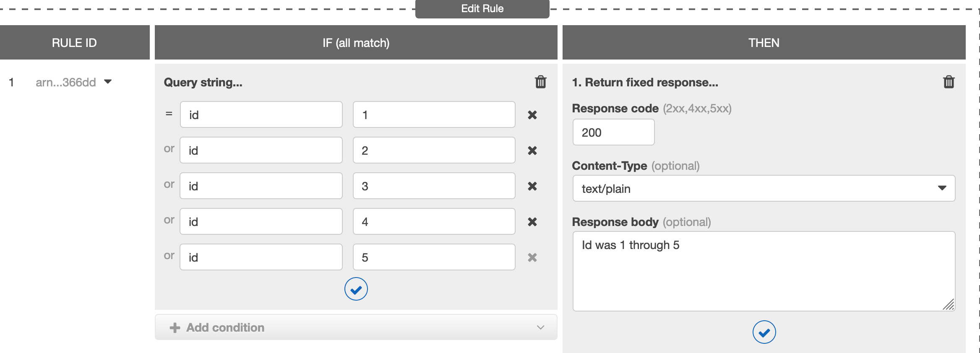
Task: Remove the id=5 query string row
Action: (x=532, y=257)
